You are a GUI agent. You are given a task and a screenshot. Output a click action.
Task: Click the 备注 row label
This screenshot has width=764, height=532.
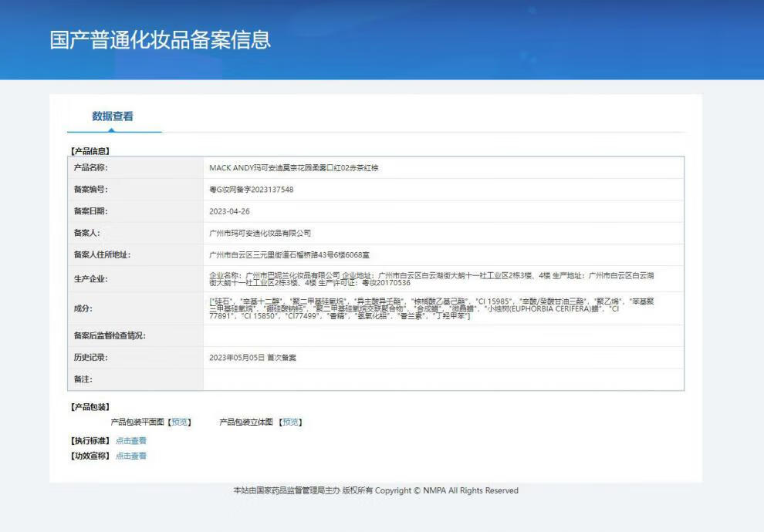coord(83,379)
